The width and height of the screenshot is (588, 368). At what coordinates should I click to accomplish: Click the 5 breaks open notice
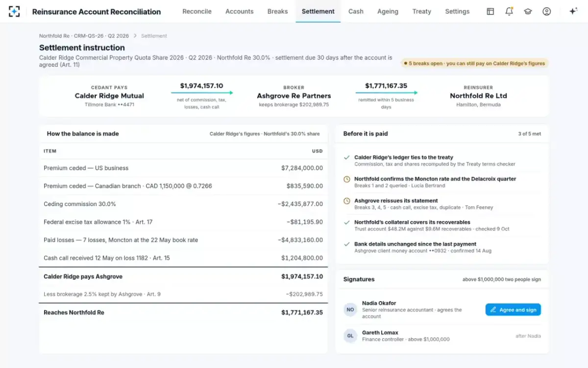474,63
